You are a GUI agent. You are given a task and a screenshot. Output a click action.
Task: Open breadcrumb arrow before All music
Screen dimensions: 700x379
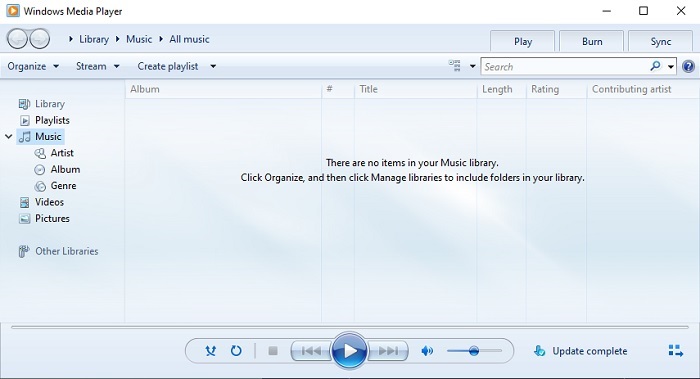point(161,39)
